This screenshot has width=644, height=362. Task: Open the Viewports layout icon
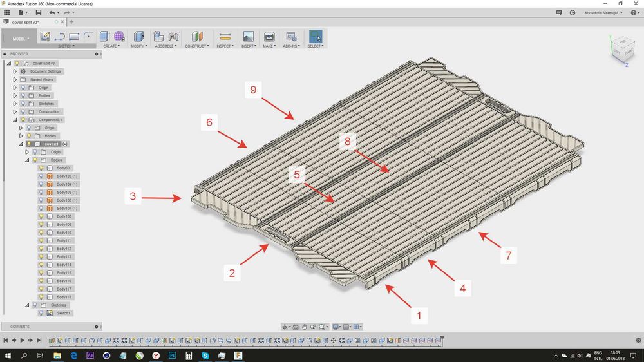click(x=357, y=327)
